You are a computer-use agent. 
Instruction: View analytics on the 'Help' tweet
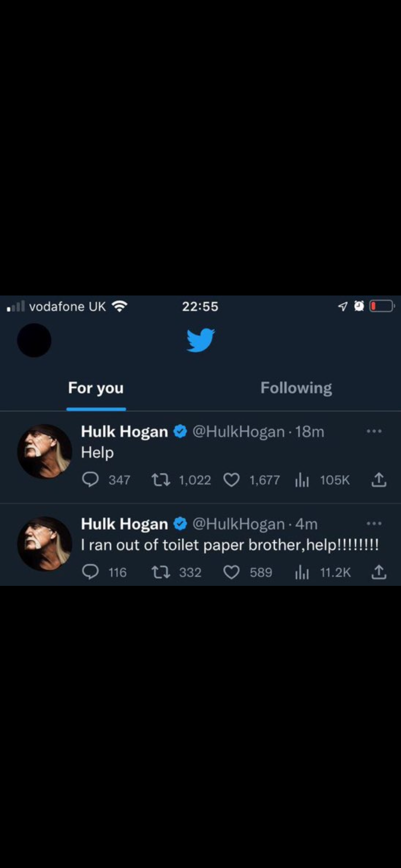(302, 480)
